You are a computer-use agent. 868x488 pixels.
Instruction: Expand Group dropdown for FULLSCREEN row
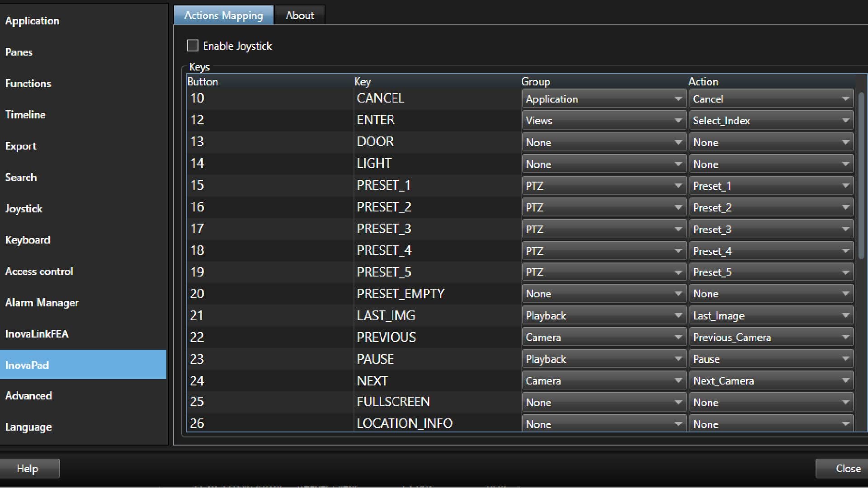[x=604, y=403]
